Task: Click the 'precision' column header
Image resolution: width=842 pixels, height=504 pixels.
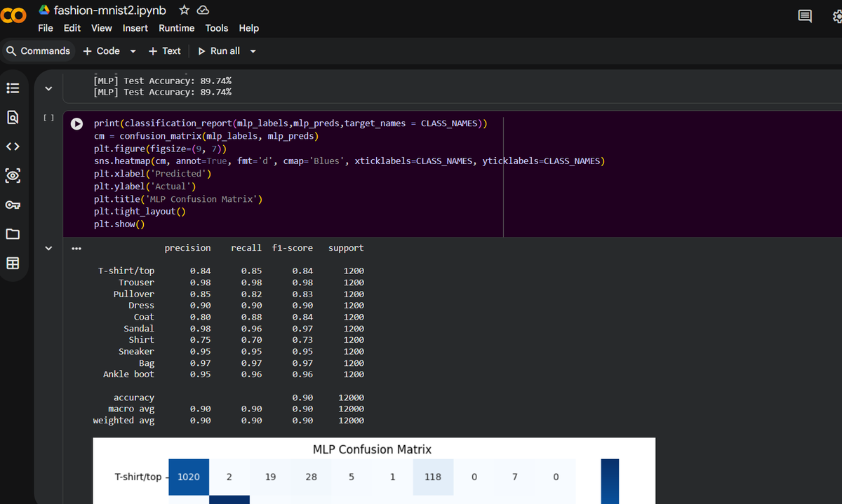Action: pyautogui.click(x=187, y=248)
